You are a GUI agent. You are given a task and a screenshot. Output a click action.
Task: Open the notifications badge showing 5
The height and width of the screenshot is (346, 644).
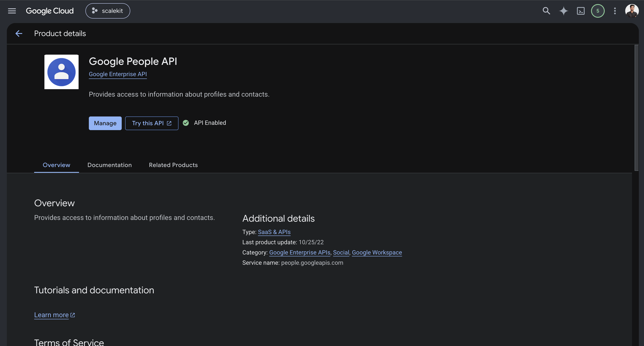[598, 11]
